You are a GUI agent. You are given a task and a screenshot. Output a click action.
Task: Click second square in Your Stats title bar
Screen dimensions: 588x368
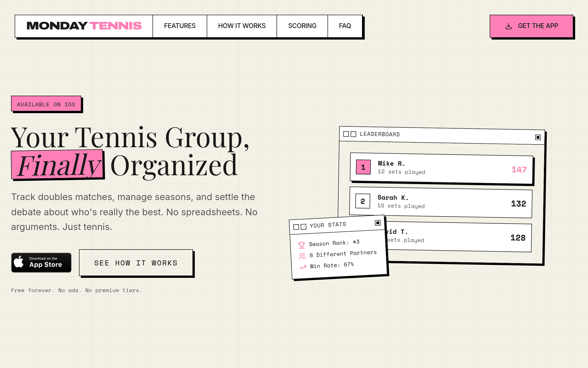coord(303,227)
